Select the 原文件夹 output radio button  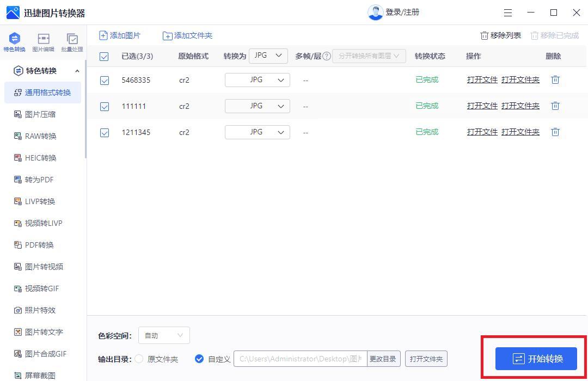coord(139,359)
